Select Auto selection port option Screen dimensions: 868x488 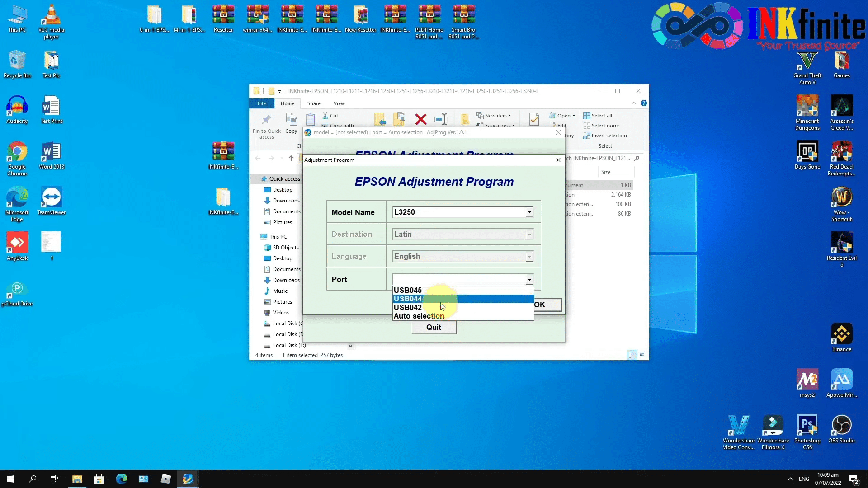463,316
